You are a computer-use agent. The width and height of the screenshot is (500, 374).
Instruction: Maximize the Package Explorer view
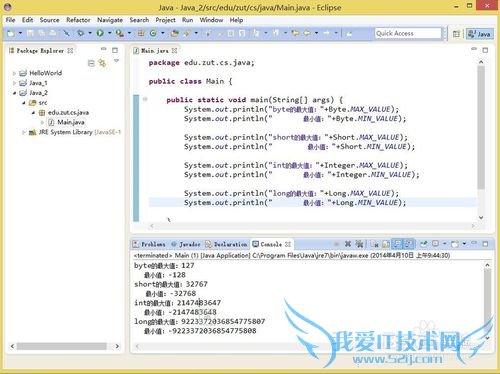115,50
